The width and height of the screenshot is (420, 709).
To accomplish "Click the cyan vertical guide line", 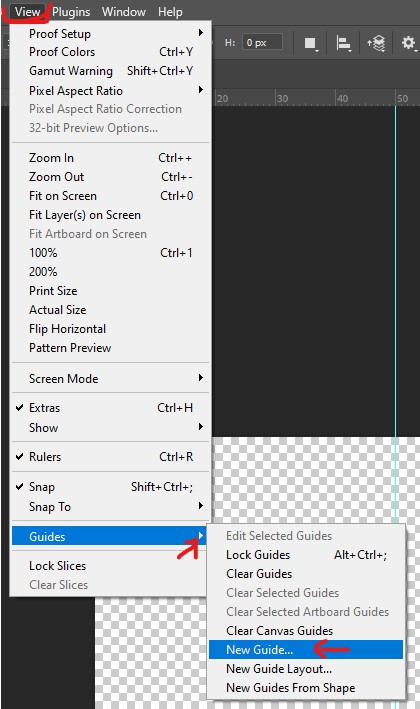I will pyautogui.click(x=395, y=271).
